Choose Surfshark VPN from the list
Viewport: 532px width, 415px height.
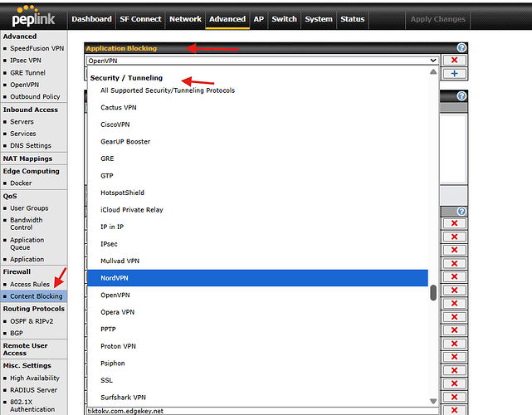click(257, 398)
